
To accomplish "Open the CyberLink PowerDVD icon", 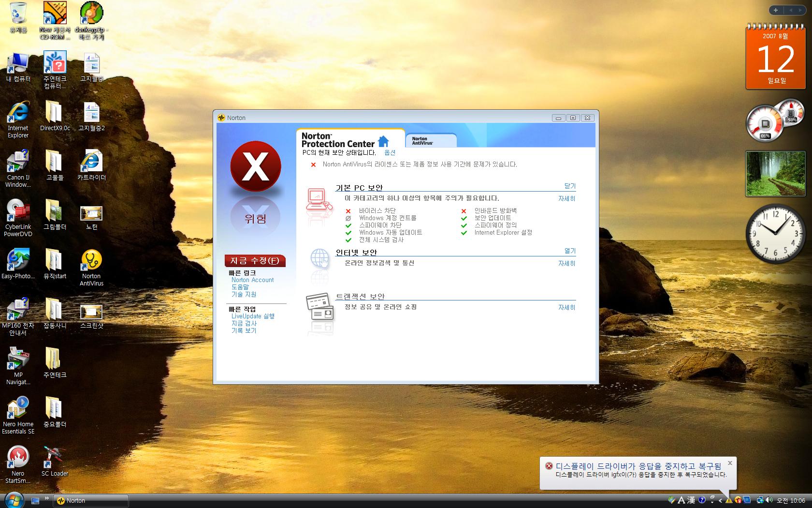I will coord(18,218).
